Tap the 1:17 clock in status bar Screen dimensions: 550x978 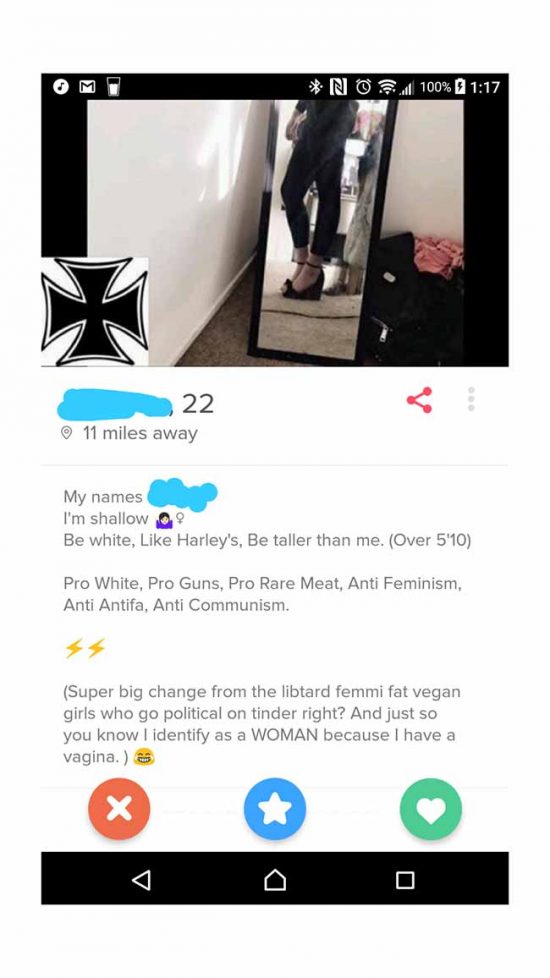coord(485,87)
